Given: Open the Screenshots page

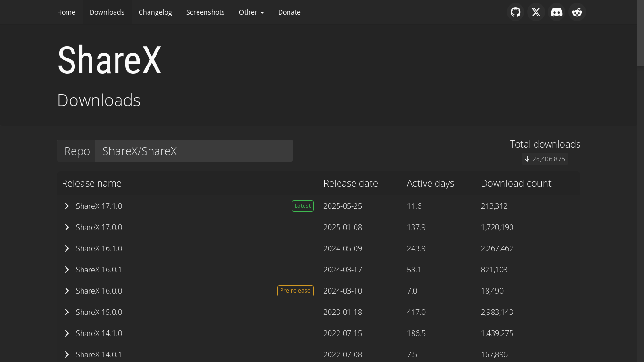Looking at the screenshot, I should coord(206,12).
